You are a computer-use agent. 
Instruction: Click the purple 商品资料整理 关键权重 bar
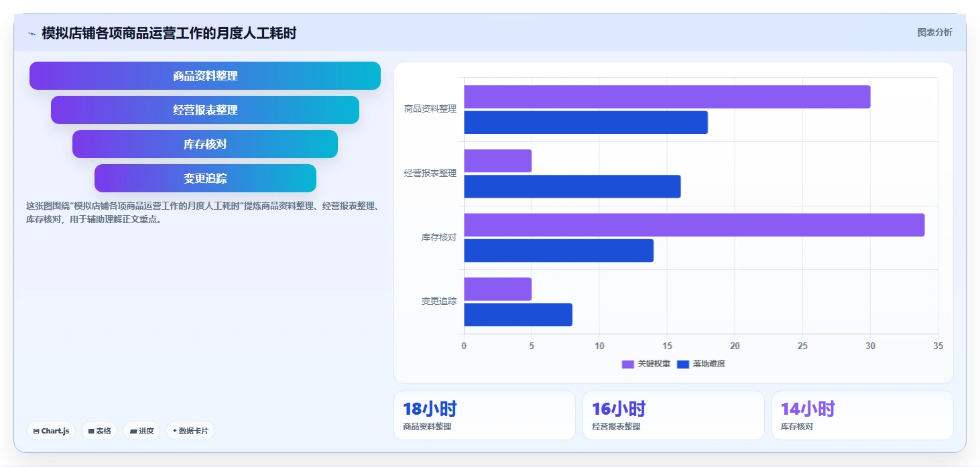click(x=667, y=96)
